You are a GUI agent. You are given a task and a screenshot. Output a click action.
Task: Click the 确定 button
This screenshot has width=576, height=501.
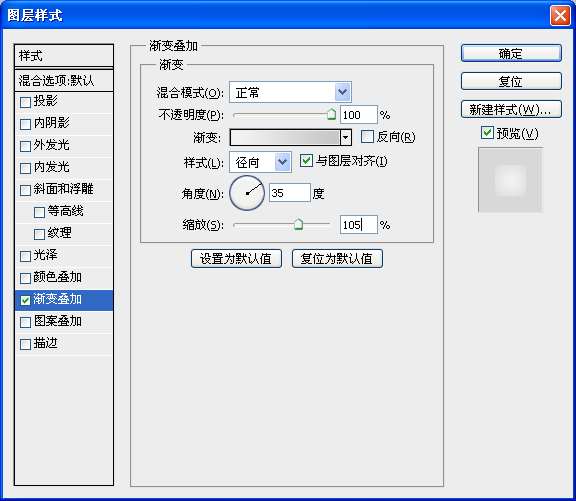tap(511, 54)
